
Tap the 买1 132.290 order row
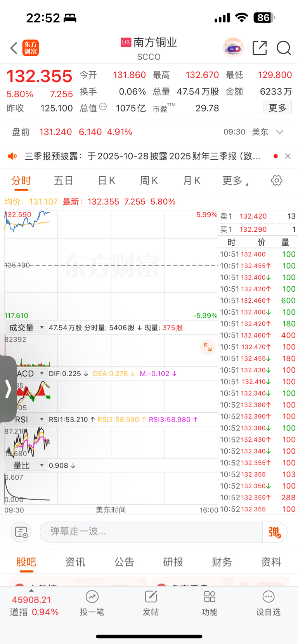(258, 229)
